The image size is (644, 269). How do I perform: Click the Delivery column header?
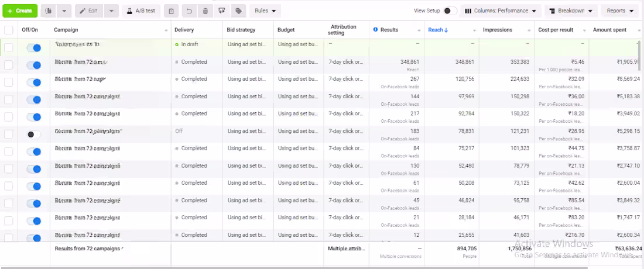pyautogui.click(x=184, y=30)
